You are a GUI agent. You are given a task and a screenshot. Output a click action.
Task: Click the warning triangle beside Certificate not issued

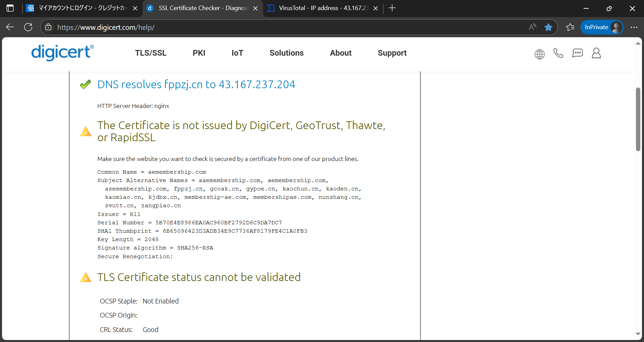(x=86, y=131)
